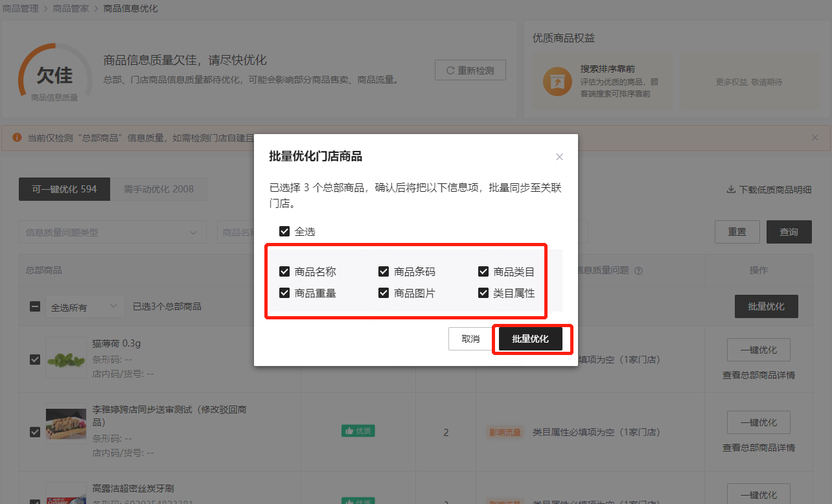Open 李雅婷跨店同步送审测试 product thumbnail
The image size is (832, 504).
click(x=66, y=424)
